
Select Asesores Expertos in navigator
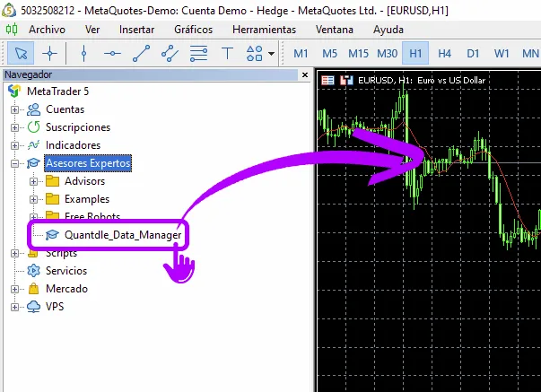pos(88,163)
